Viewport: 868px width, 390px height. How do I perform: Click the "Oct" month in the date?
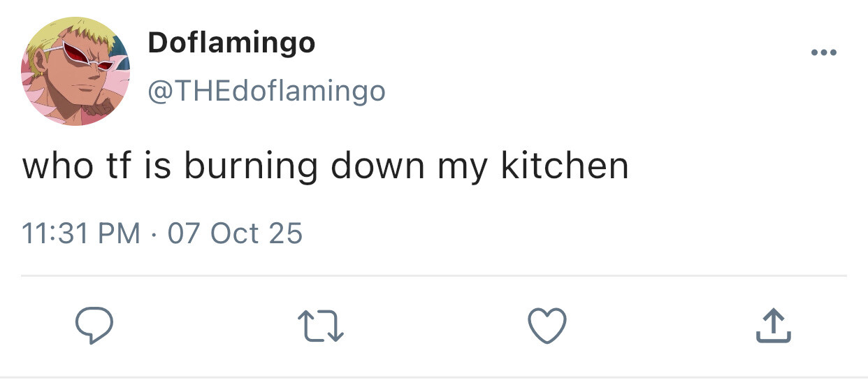[x=235, y=233]
